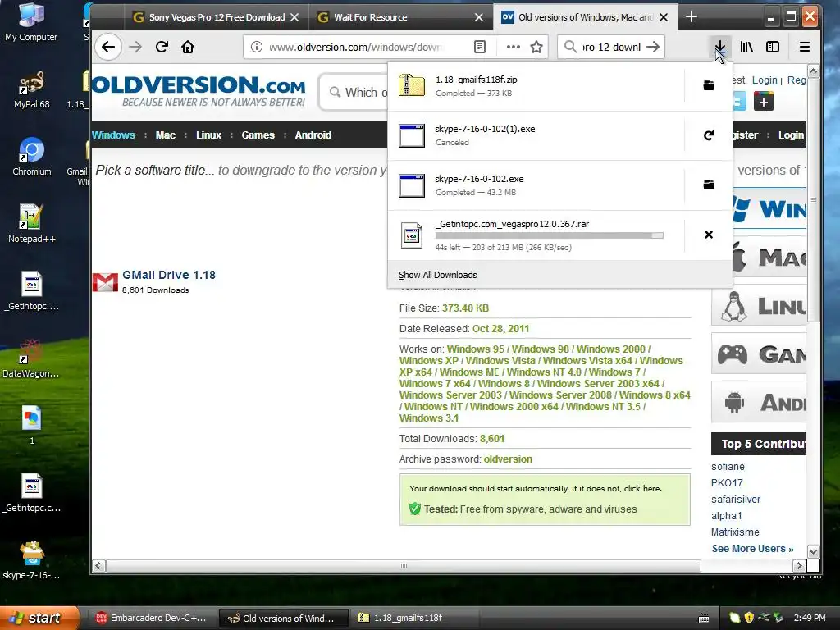Open the Windows Start menu
The height and width of the screenshot is (630, 840).
pyautogui.click(x=39, y=618)
